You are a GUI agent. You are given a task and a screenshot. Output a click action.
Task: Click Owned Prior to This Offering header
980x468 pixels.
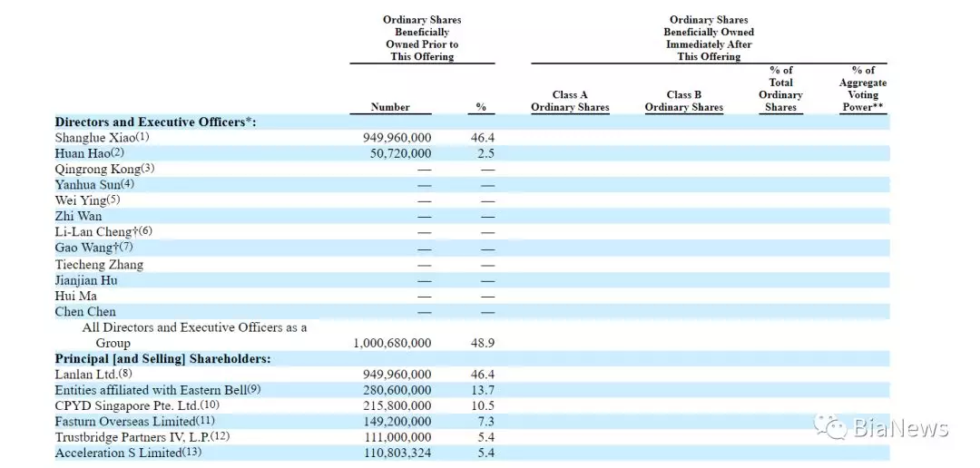[x=422, y=38]
